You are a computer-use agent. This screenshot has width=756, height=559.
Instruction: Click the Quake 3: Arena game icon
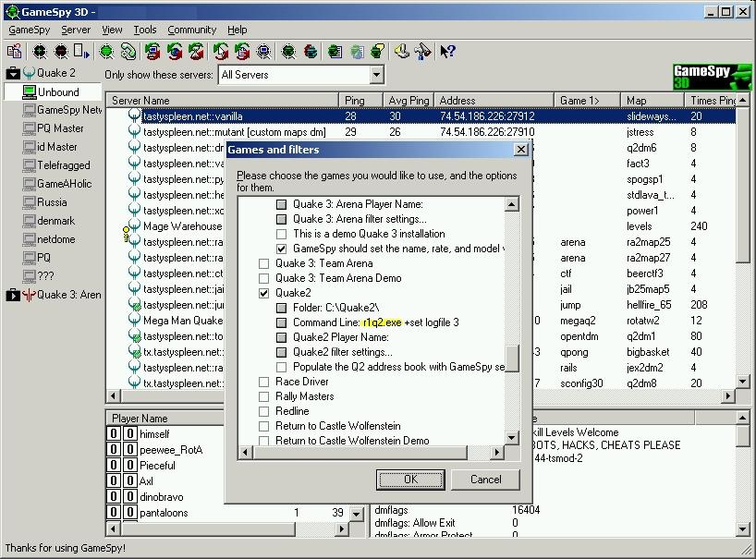pos(30,295)
